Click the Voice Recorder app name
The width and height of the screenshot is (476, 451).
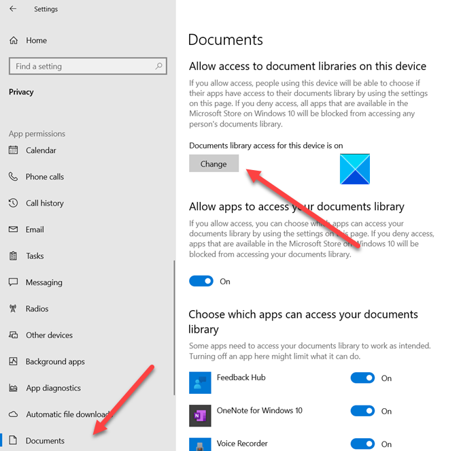[242, 444]
